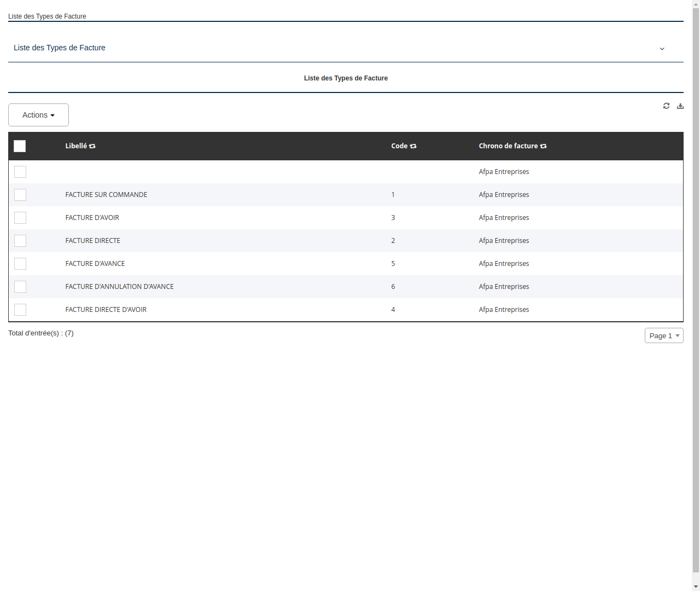Screen dimensions: 700x591
Task: Check the FACTURE DIRECTE row checkbox
Action: click(20, 241)
